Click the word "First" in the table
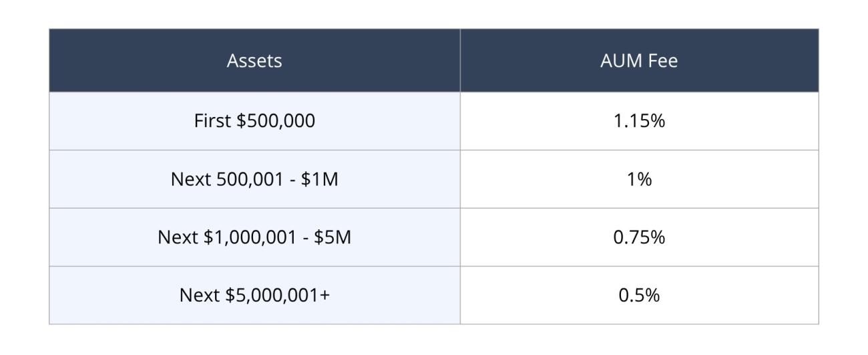 210,121
